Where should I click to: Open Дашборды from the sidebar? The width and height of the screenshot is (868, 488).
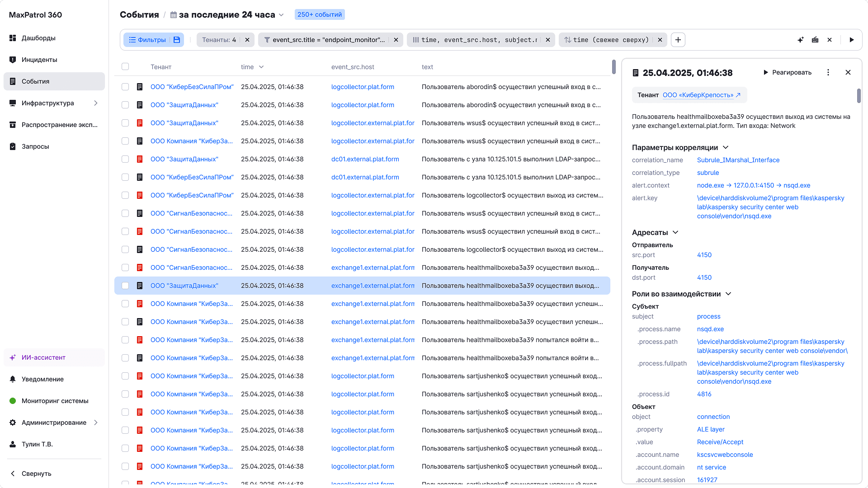coord(38,38)
